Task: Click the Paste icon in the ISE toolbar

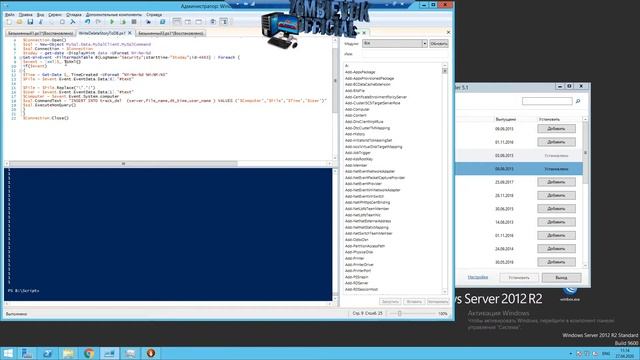Action: (62, 22)
